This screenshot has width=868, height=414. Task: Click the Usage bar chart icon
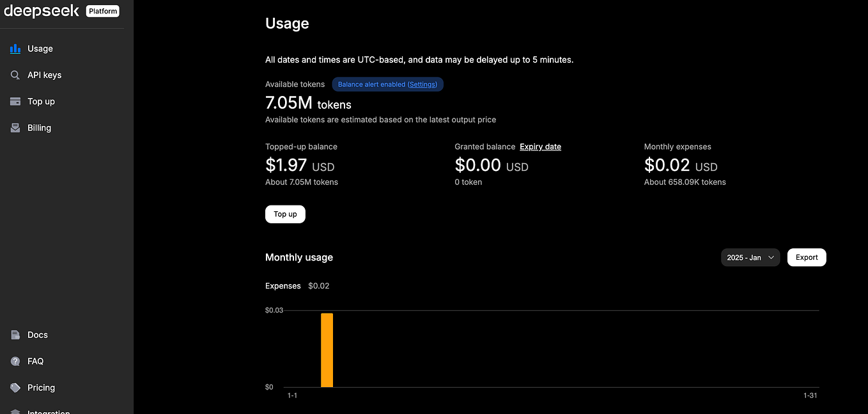pyautogui.click(x=15, y=49)
